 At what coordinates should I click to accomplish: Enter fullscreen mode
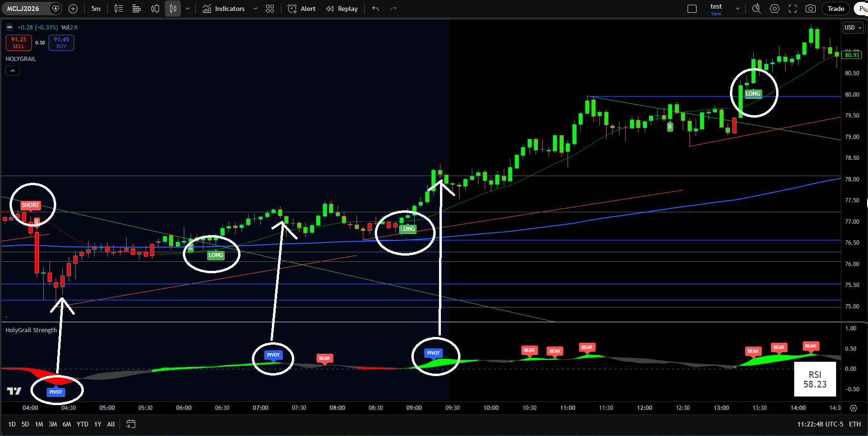coord(793,9)
